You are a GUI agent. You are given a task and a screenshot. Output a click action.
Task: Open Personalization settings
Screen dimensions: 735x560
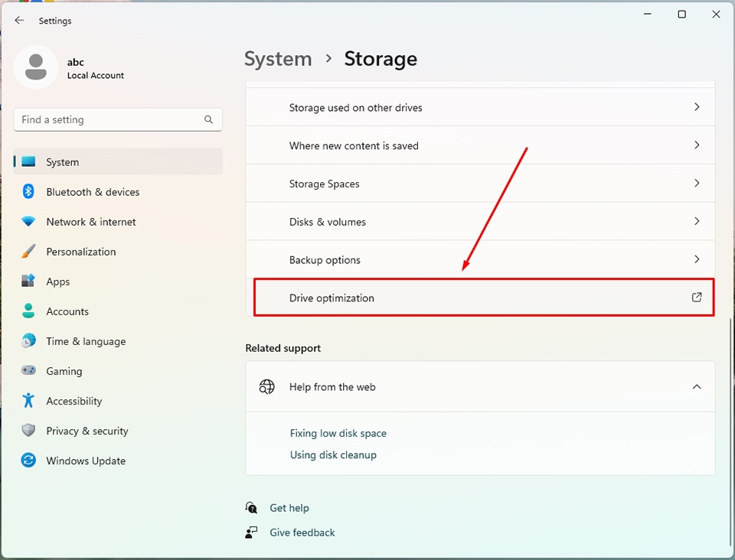[x=118, y=252]
